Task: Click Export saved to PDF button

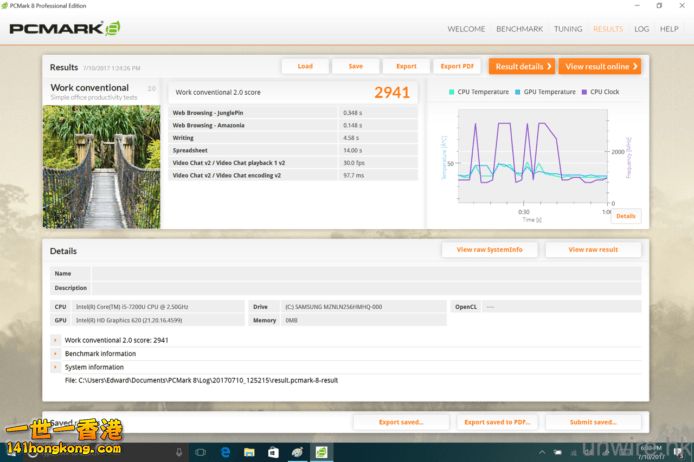Action: [x=497, y=422]
